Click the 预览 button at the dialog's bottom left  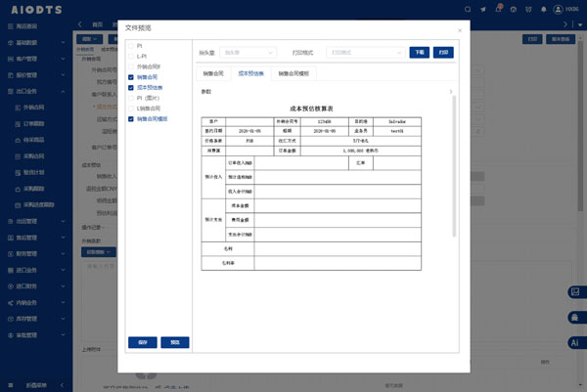175,342
